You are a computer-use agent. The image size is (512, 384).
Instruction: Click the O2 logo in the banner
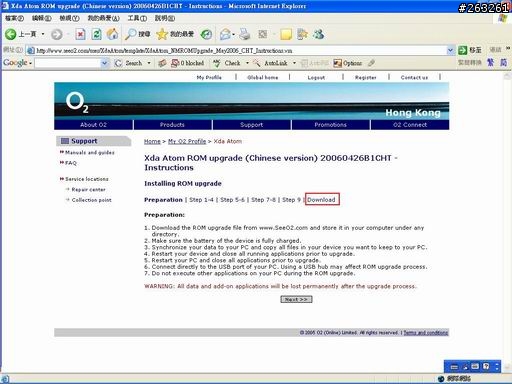coord(77,102)
